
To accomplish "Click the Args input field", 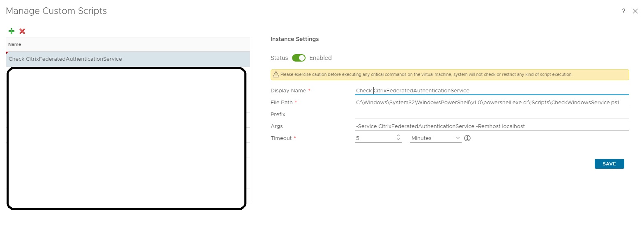I will coord(491,126).
